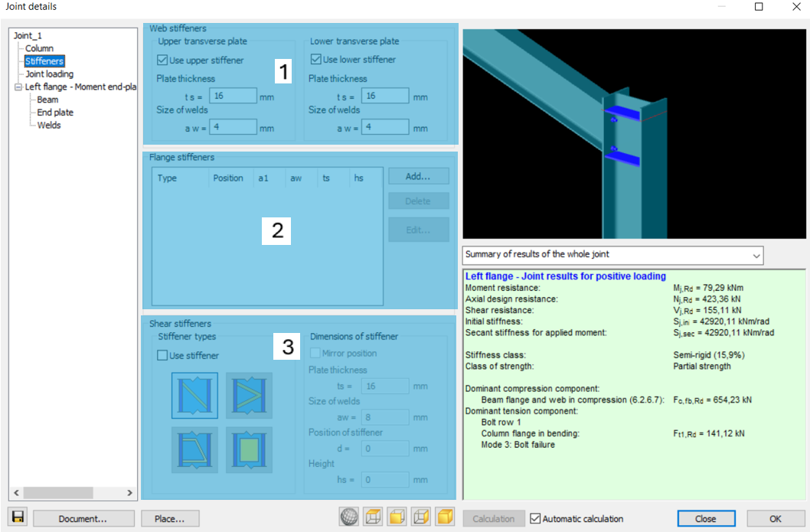Toggle the Automatic calculation checkbox
This screenshot has height=532, width=810.
click(535, 518)
